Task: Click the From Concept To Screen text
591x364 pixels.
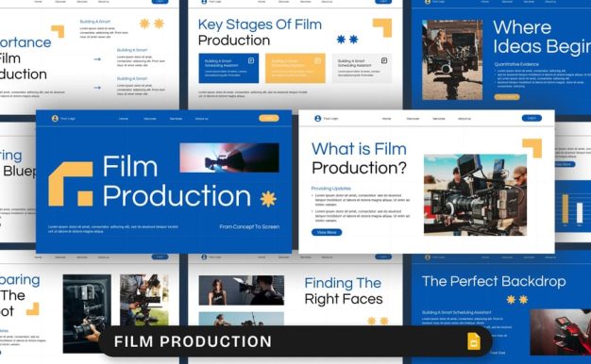Action: pyautogui.click(x=249, y=226)
